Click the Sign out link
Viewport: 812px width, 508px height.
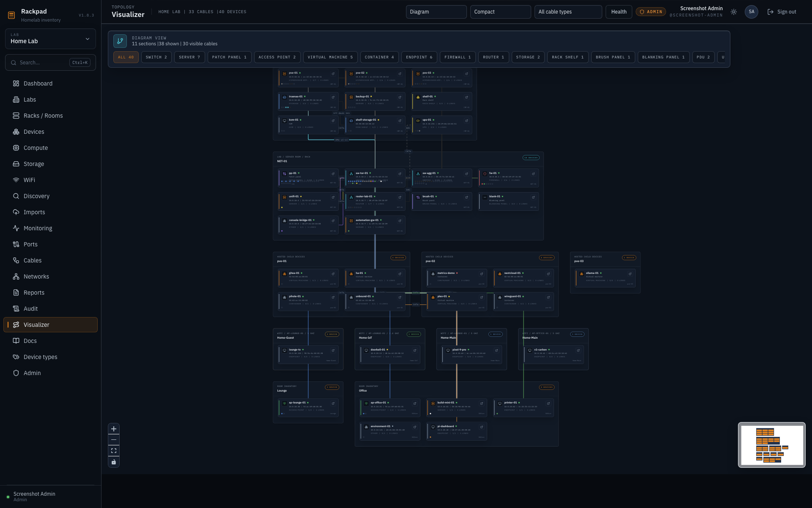pos(782,12)
